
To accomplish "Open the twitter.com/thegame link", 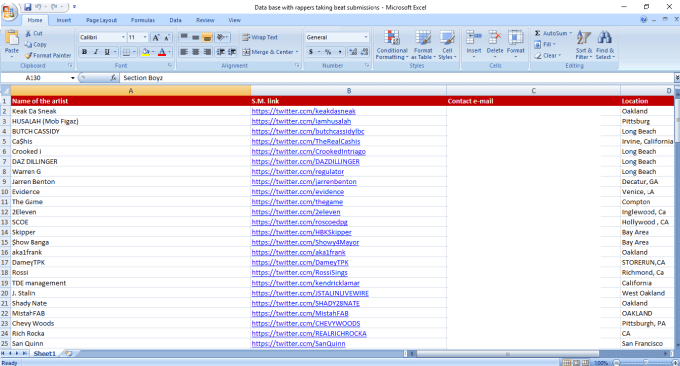I will [x=297, y=202].
